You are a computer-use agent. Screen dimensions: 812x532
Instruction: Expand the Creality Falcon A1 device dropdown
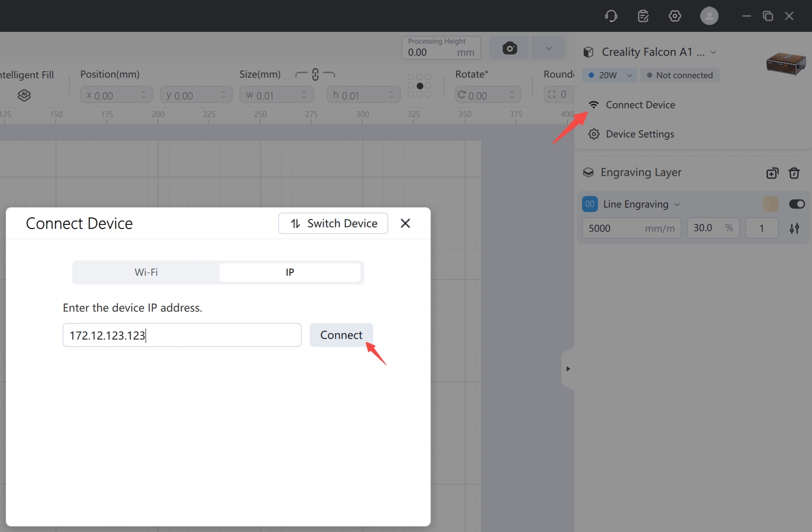coord(714,52)
